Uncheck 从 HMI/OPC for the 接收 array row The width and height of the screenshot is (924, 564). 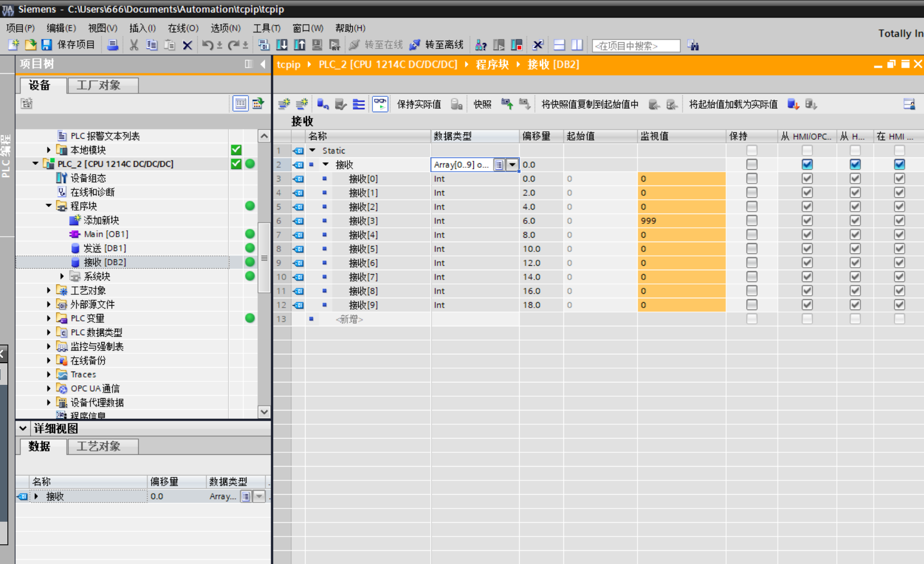point(807,164)
